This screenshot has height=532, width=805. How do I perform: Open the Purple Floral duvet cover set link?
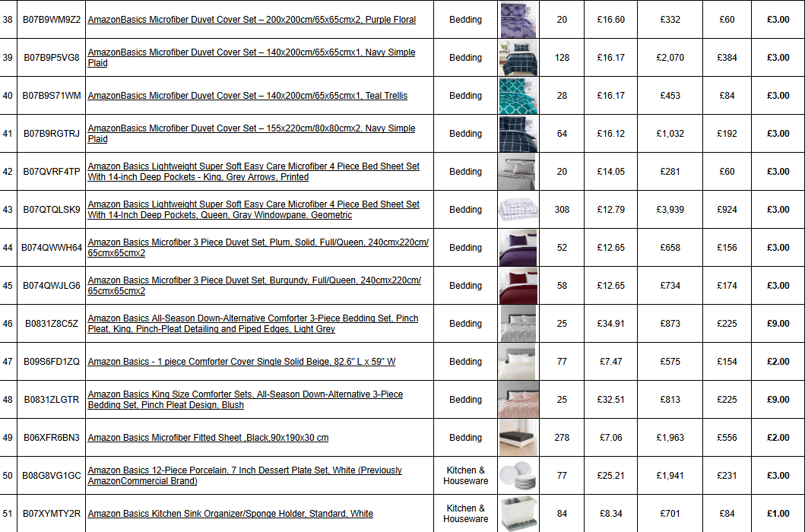[x=252, y=20]
